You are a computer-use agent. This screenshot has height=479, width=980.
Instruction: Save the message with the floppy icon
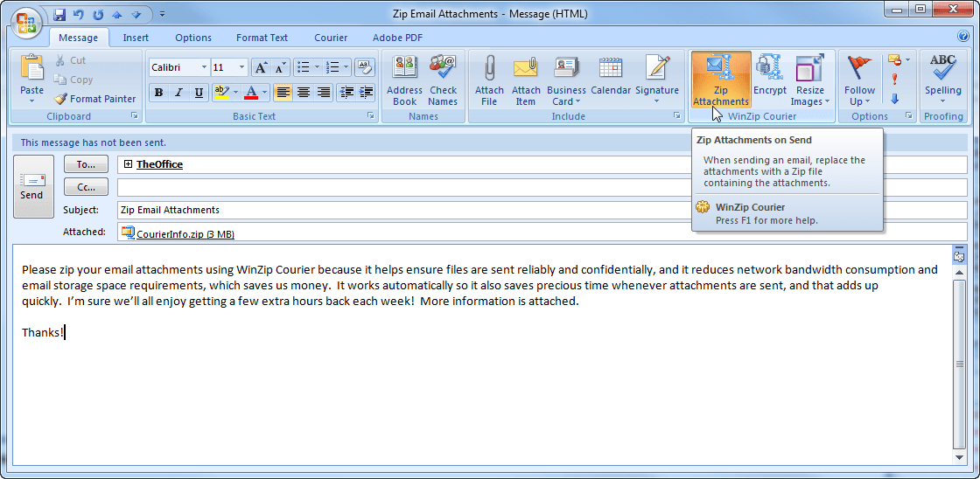tap(59, 13)
